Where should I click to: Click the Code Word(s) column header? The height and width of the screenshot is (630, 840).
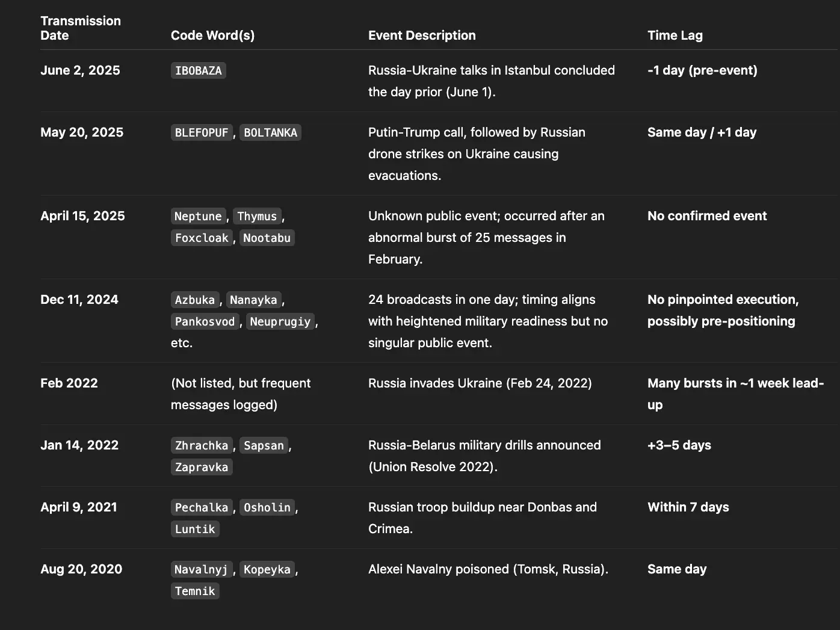[212, 36]
